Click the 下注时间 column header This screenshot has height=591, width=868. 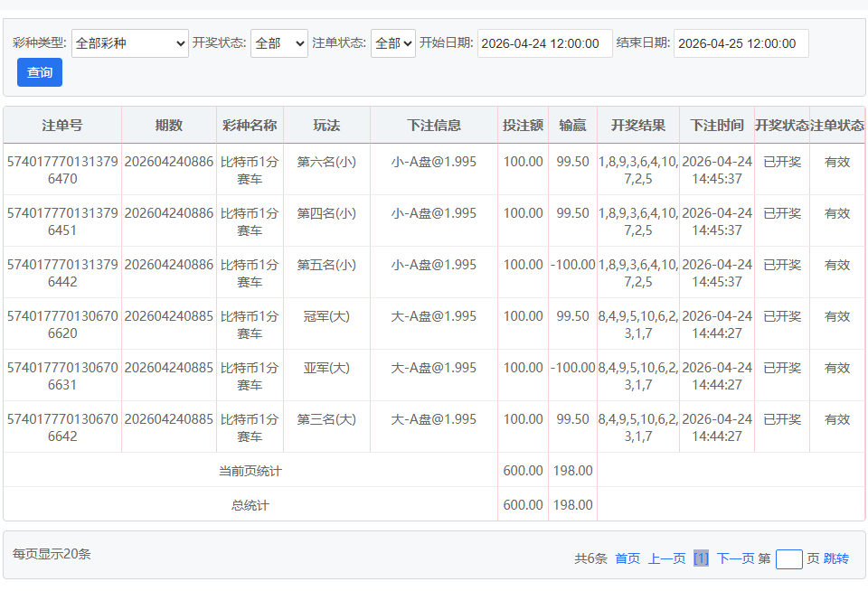click(x=716, y=125)
